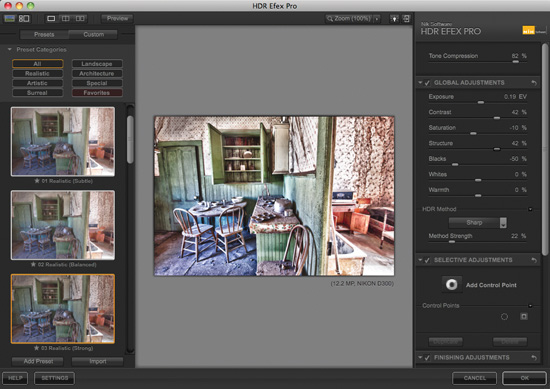Reset the Finishing Adjustments section
The height and width of the screenshot is (389, 550).
(x=534, y=358)
